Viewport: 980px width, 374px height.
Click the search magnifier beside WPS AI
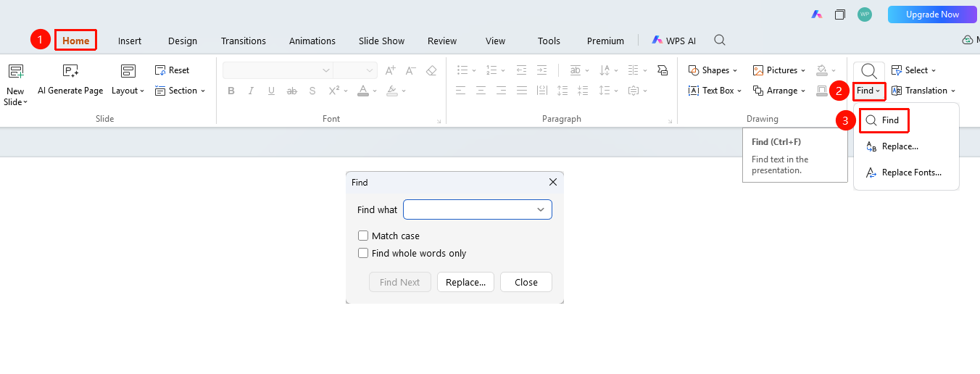tap(720, 40)
